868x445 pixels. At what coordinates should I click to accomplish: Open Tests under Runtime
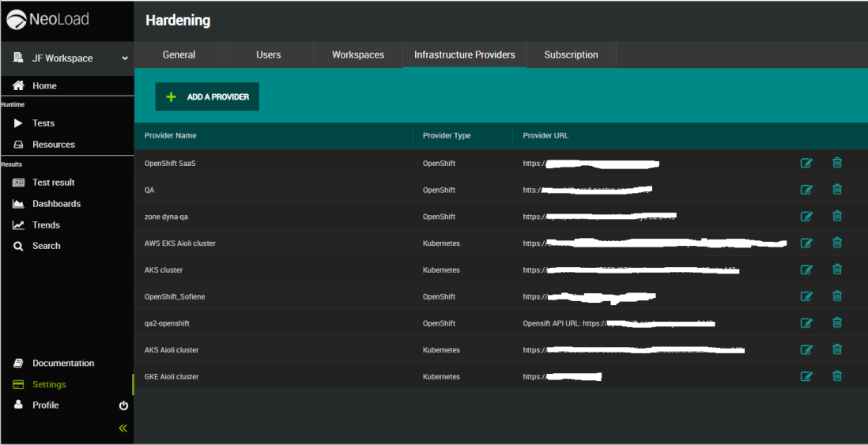pyautogui.click(x=43, y=123)
